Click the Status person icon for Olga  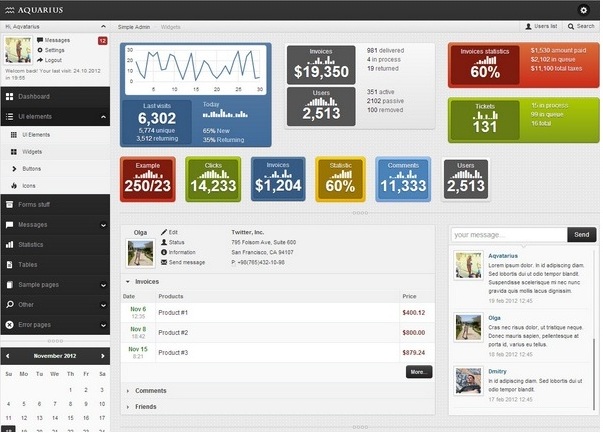[x=164, y=242]
